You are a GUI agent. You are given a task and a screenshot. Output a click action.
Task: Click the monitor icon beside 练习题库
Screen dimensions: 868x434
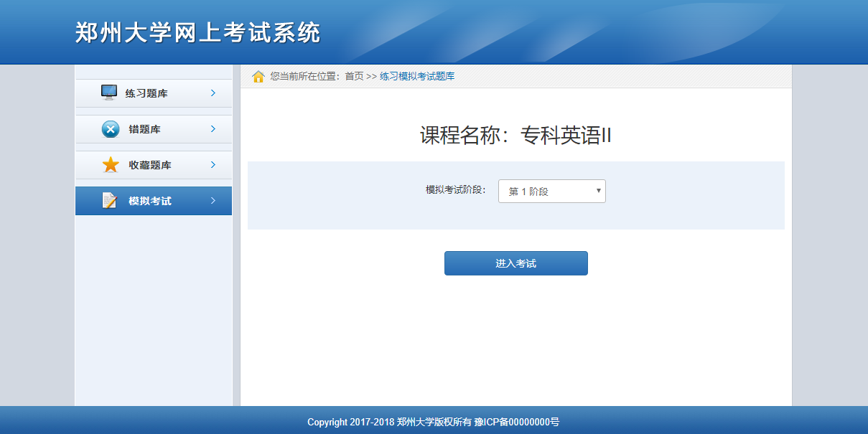coord(109,93)
